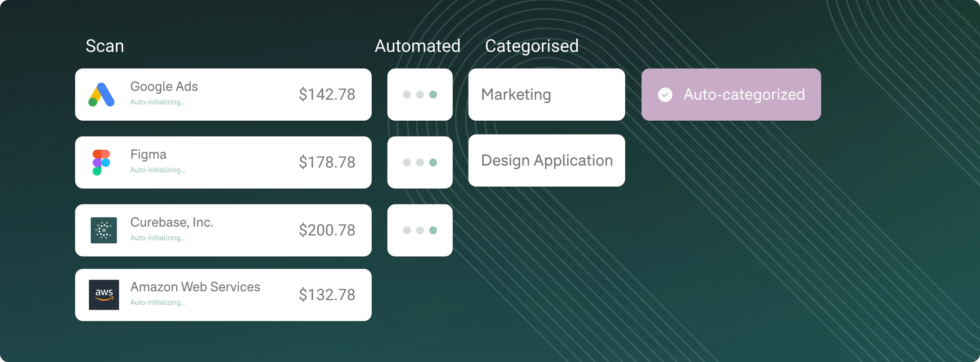Click Auto-initializing status under Amazon Web Services
Viewport: 980px width, 362px height.
(157, 303)
